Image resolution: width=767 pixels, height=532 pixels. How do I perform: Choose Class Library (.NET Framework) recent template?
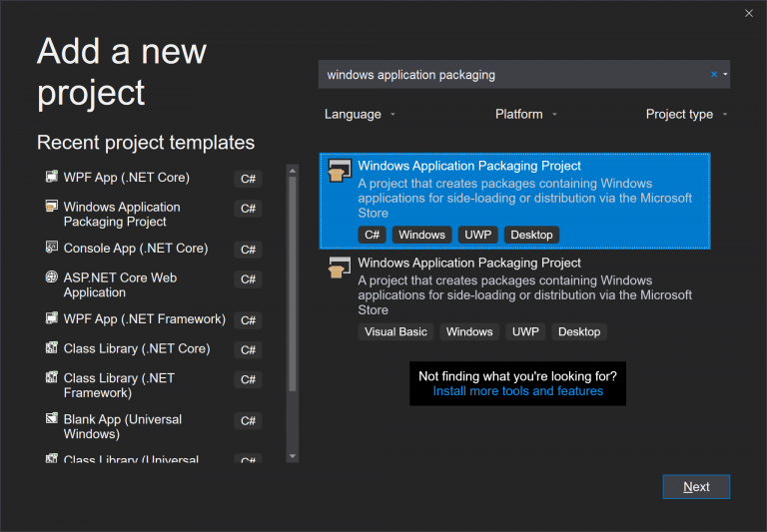(x=154, y=385)
